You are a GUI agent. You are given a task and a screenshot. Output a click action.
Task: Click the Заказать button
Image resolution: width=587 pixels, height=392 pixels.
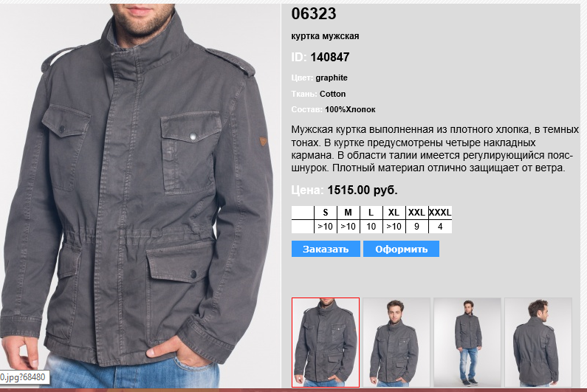pyautogui.click(x=326, y=249)
